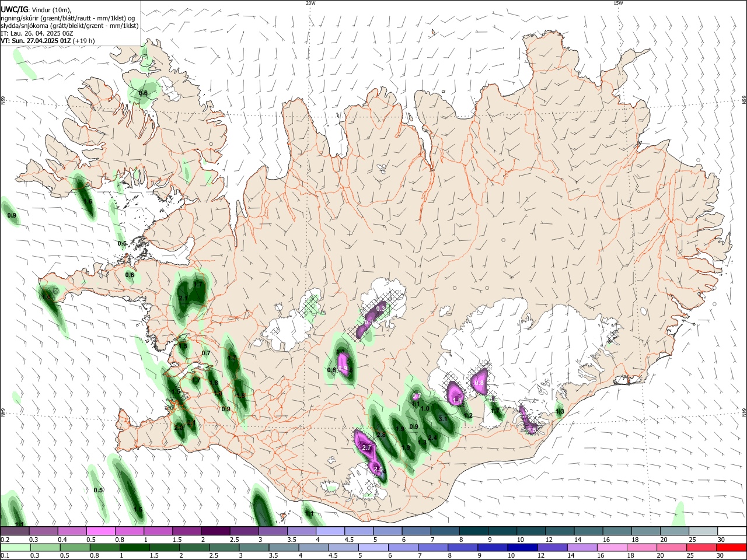
Task: Click the '3.1' precipitation value on map
Action: point(442,419)
